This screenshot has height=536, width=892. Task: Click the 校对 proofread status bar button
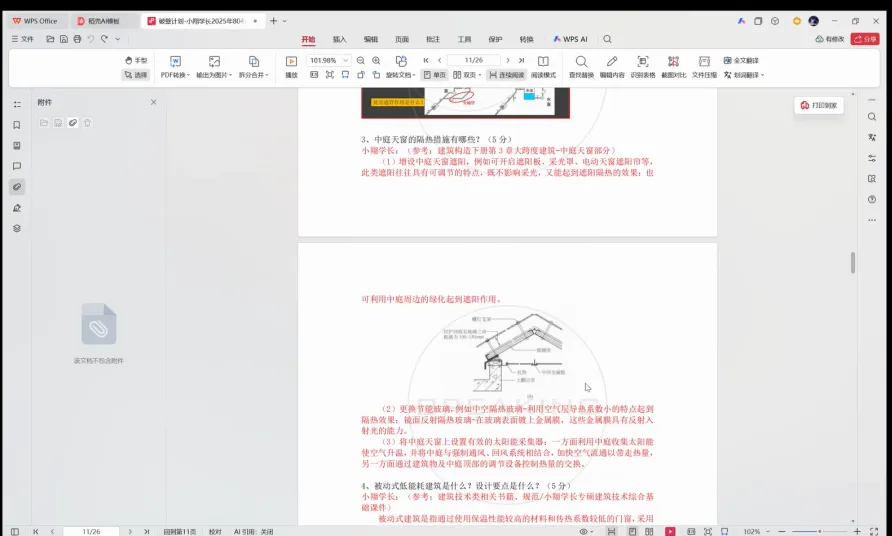pos(215,531)
